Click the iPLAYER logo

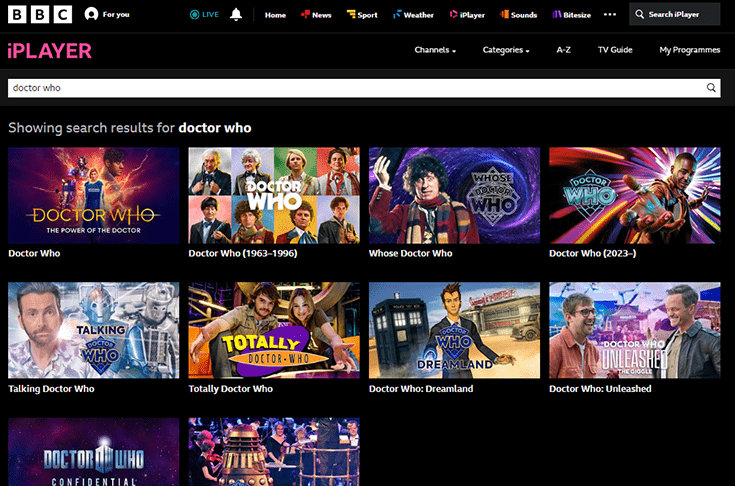coord(50,51)
